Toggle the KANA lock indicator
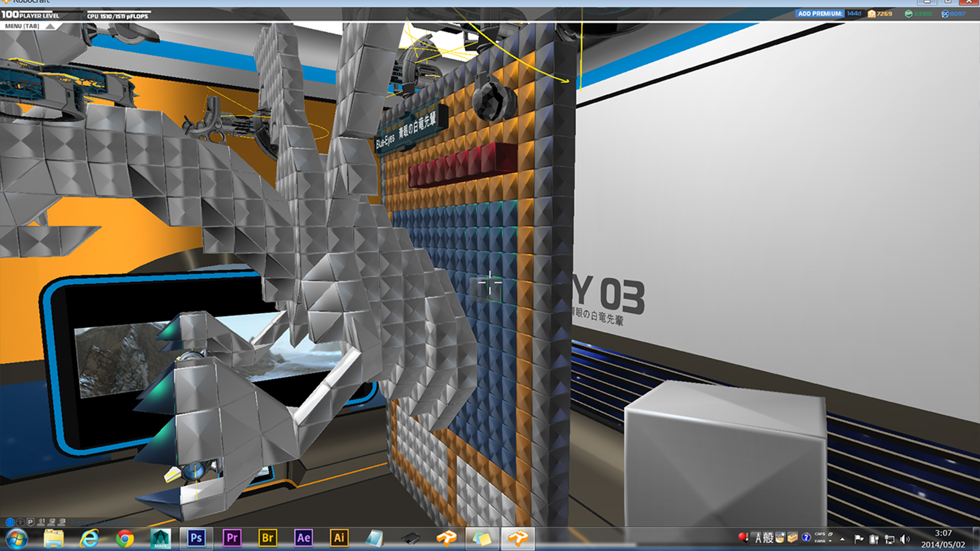Viewport: 980px width, 551px height. (x=820, y=541)
